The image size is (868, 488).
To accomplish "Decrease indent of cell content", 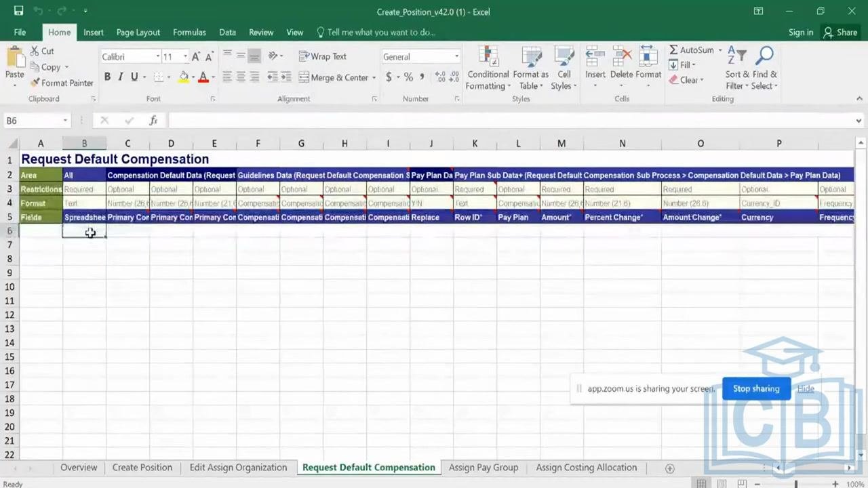I will tap(273, 77).
